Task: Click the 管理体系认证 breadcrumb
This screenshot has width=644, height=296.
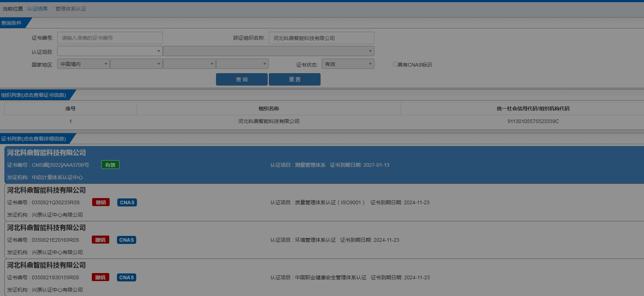Action: 71,9
